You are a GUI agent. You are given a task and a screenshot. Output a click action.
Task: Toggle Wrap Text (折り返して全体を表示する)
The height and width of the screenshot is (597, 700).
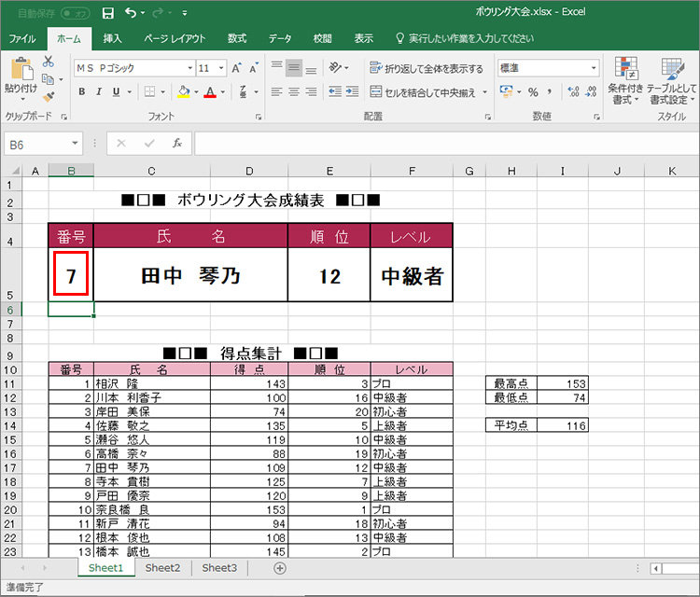point(427,68)
